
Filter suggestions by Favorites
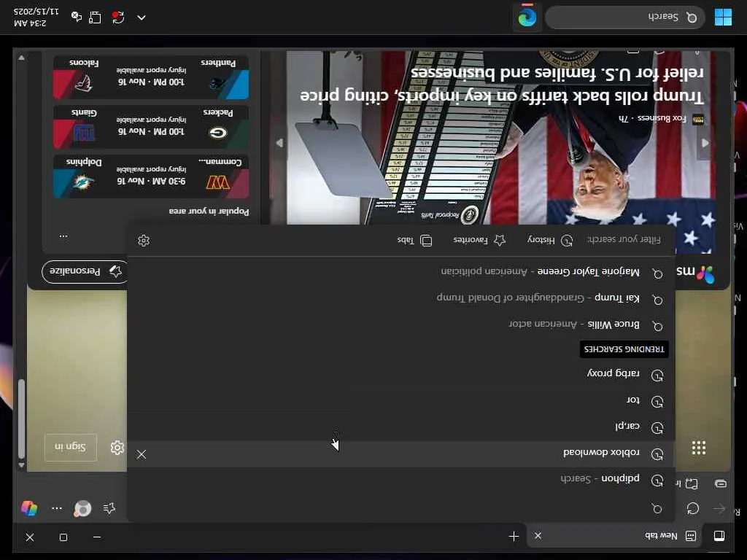[x=479, y=241]
